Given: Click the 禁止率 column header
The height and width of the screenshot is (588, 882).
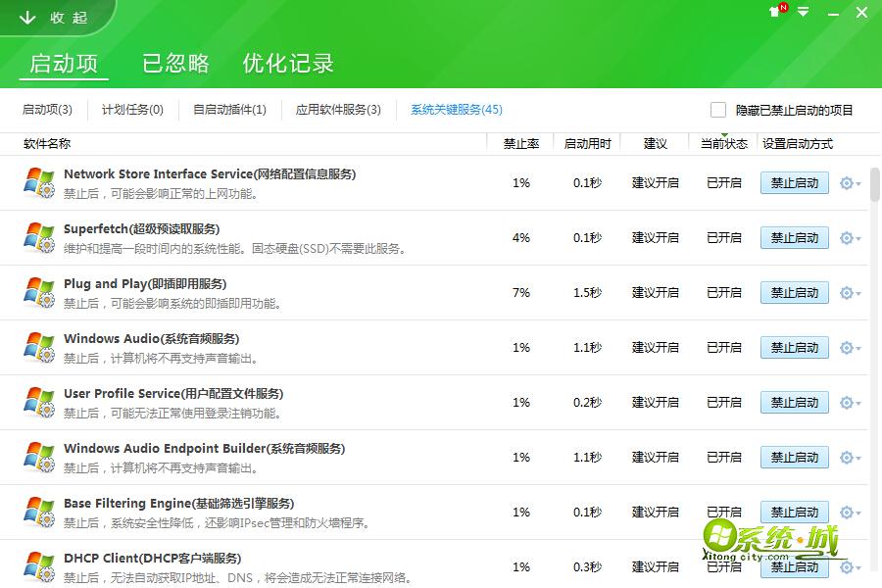Looking at the screenshot, I should [x=520, y=143].
